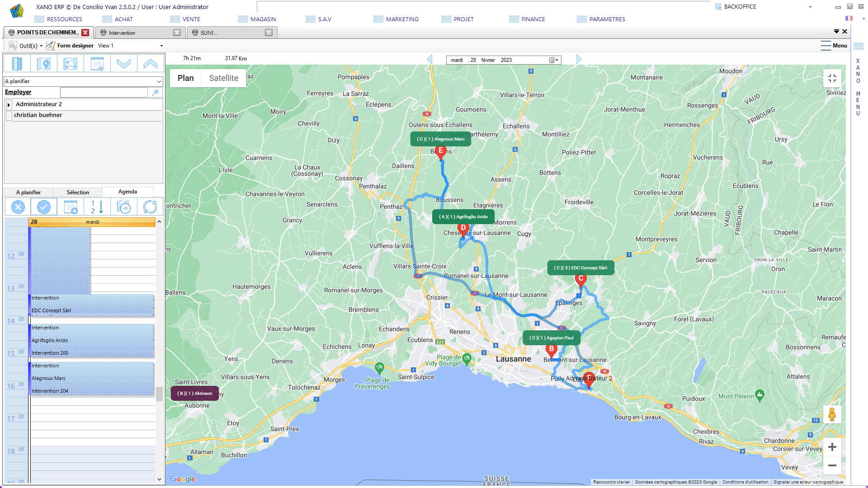The image size is (868, 488).
Task: Switch to the Agenda tab
Action: [x=128, y=192]
